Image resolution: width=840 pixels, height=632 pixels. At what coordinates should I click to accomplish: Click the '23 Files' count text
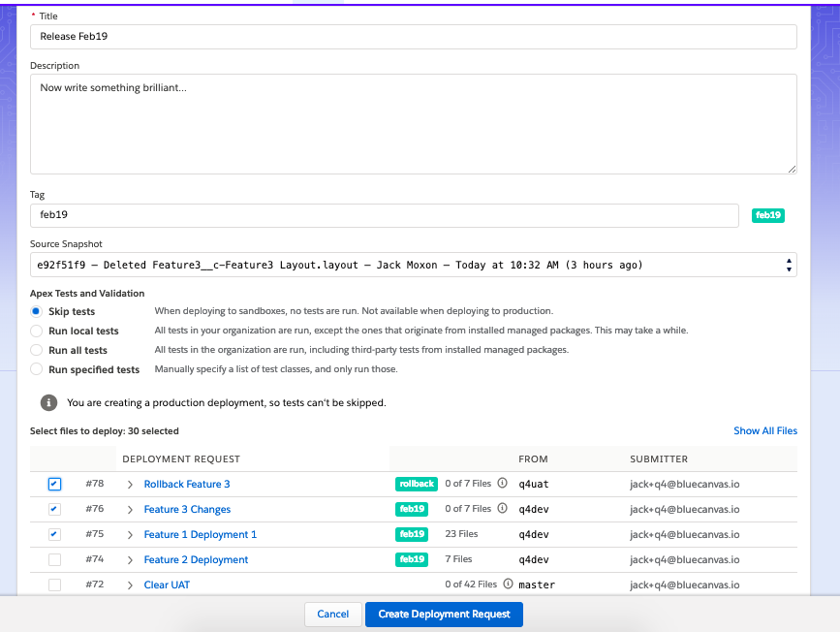coord(461,534)
